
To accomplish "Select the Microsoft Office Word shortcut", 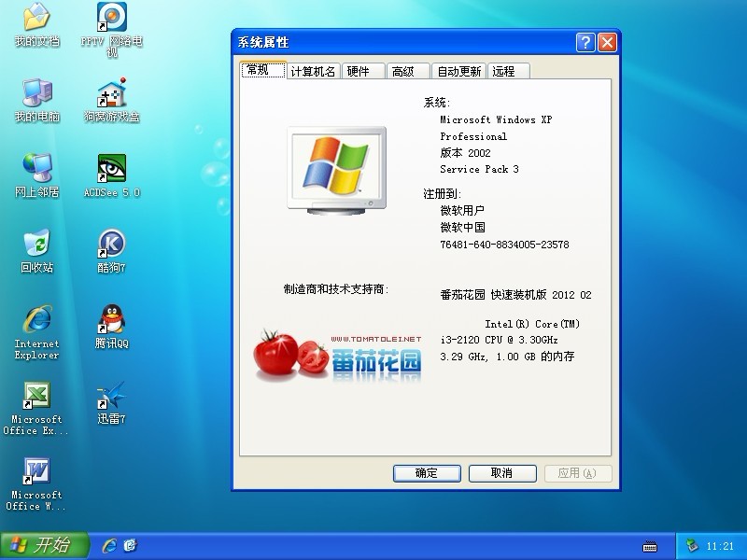I will pos(36,472).
